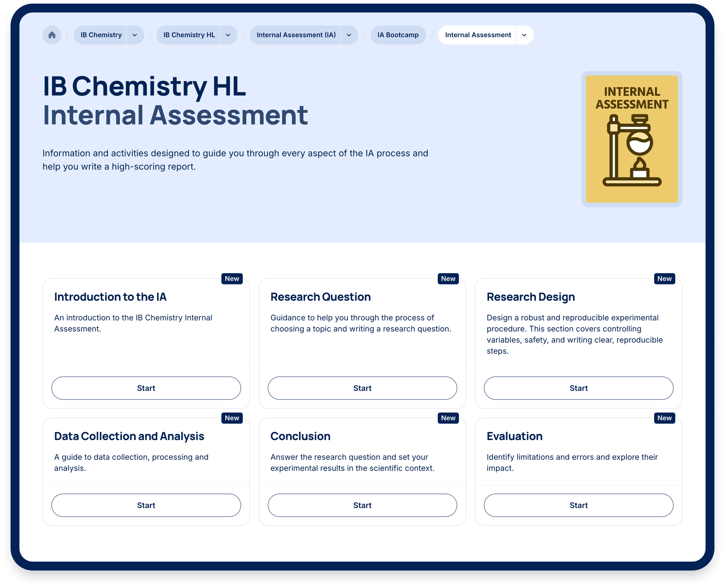Open the Internal Assessment (IA) breadcrumb
This screenshot has width=725, height=588.
point(296,35)
